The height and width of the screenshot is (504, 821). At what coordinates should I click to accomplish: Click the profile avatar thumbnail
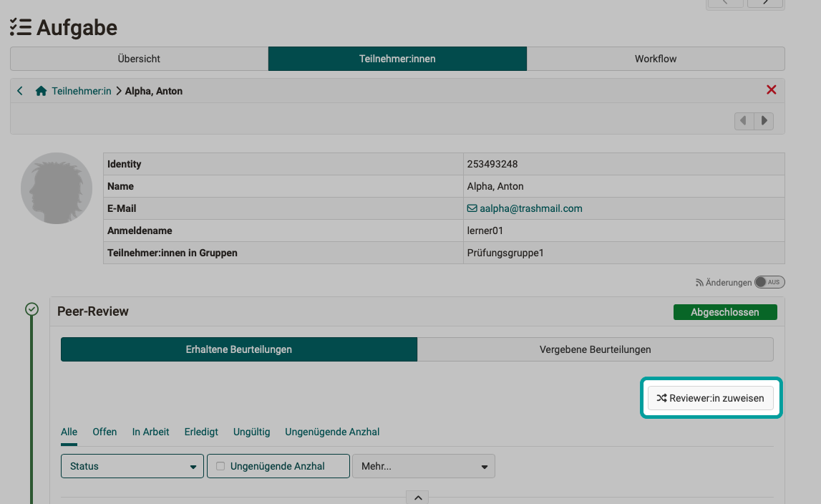(x=56, y=188)
